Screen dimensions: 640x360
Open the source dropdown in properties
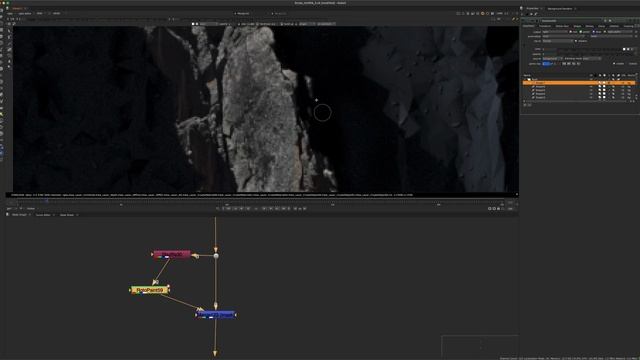553,59
